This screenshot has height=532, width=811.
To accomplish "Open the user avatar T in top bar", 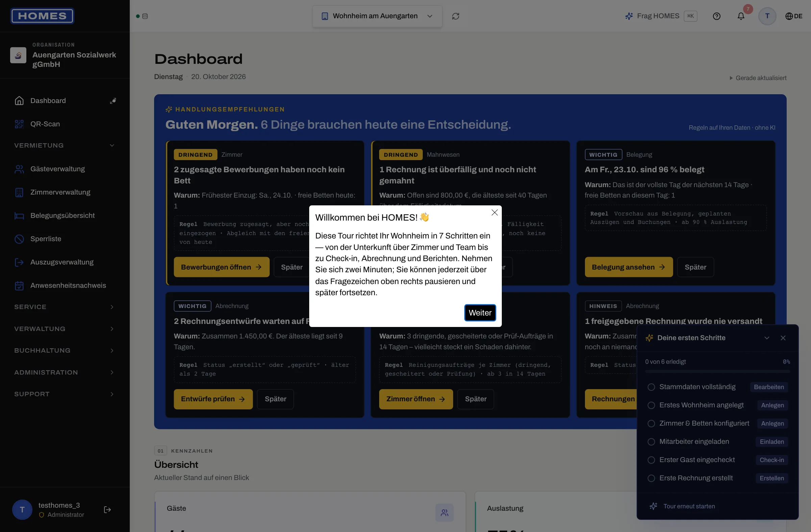I will 767,16.
